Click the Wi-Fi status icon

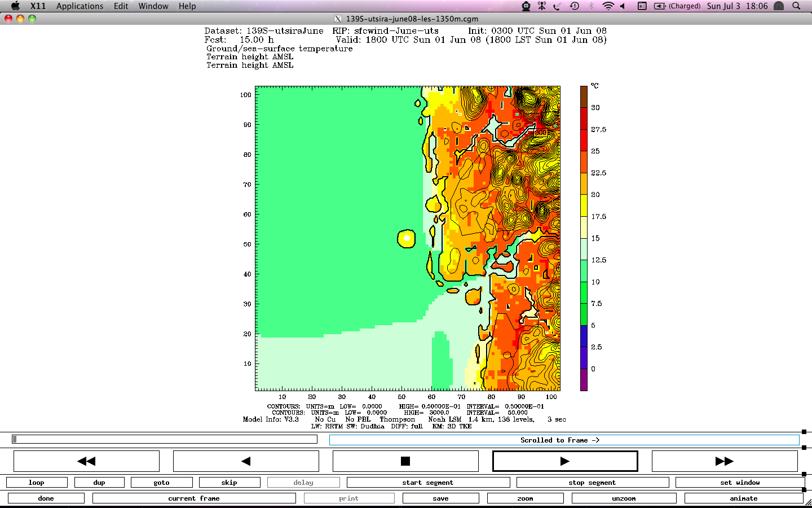tap(608, 6)
